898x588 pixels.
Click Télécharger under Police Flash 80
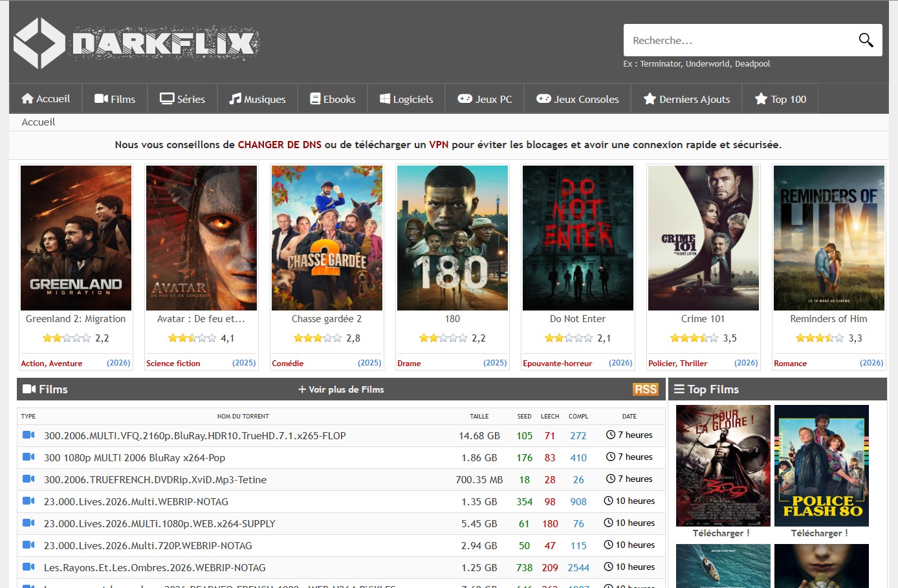click(819, 534)
